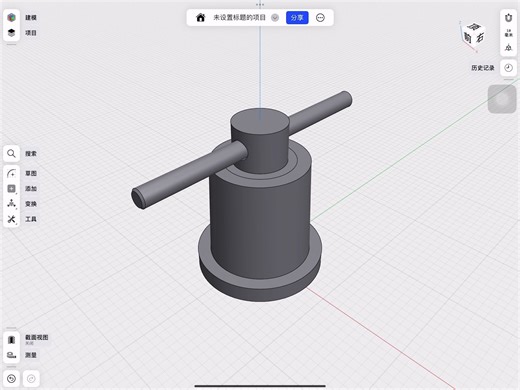Toggle the 截面视图 section view
Screen dimensions: 520x390
11,340
